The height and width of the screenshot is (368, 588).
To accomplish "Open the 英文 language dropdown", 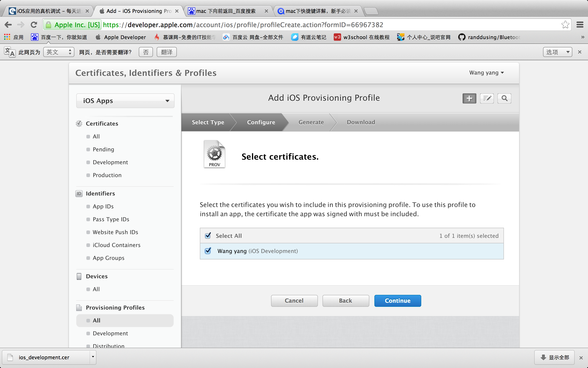I will pyautogui.click(x=59, y=52).
